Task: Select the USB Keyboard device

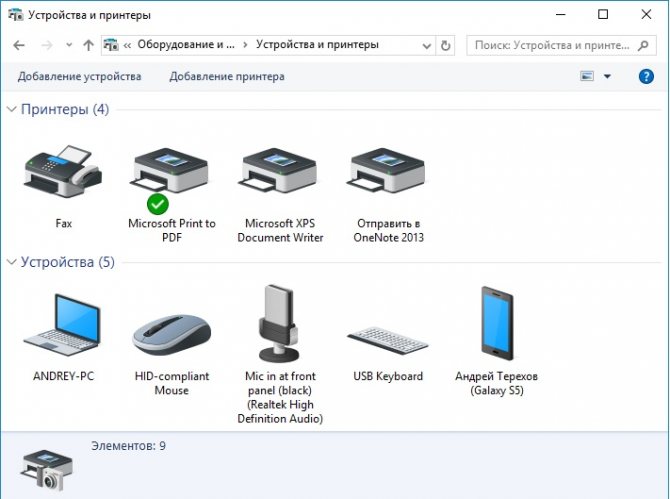Action: 387,335
